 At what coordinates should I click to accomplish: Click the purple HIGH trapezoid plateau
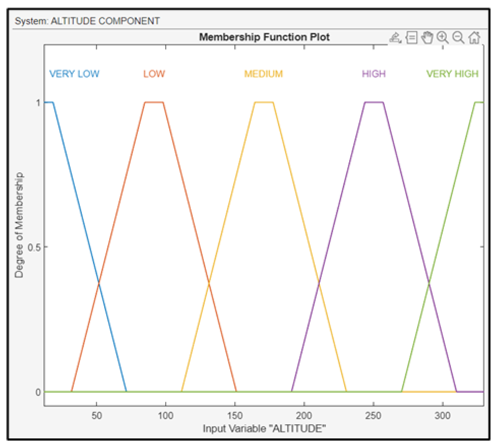coord(374,103)
